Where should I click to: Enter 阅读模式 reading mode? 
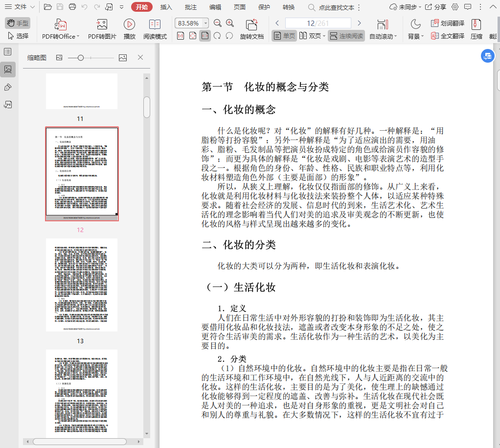point(155,24)
